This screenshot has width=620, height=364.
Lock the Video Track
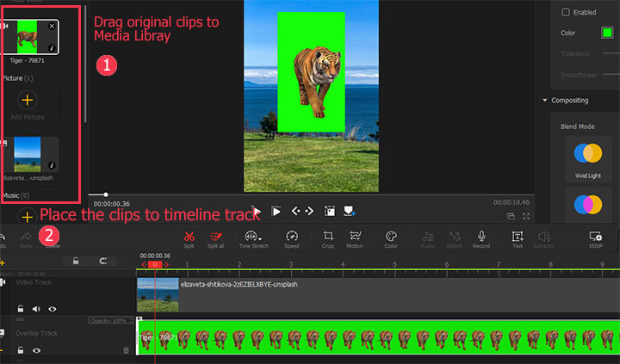coord(20,309)
